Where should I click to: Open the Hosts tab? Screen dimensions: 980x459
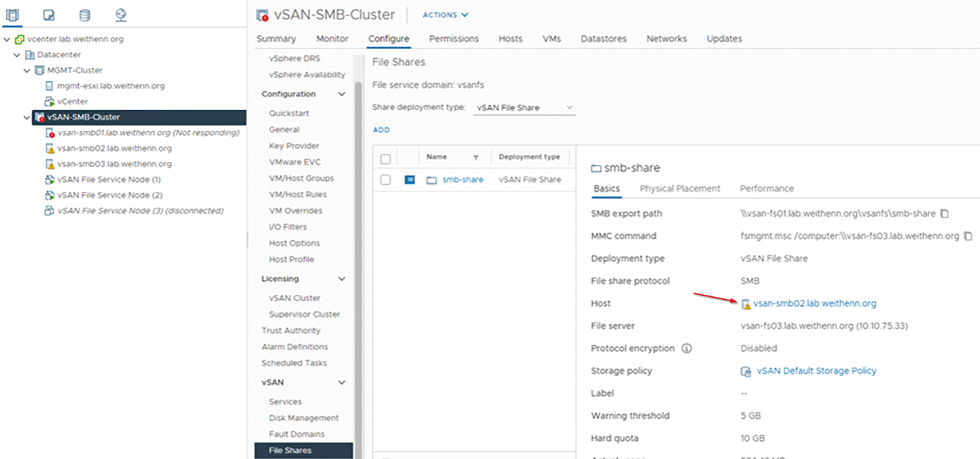pos(510,39)
